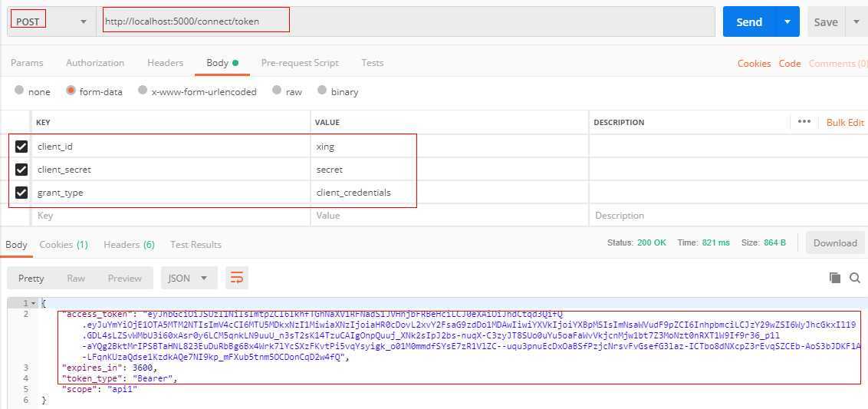This screenshot has width=868, height=409.
Task: Select the "token_type": "Bearer" line
Action: pyautogui.click(x=120, y=378)
